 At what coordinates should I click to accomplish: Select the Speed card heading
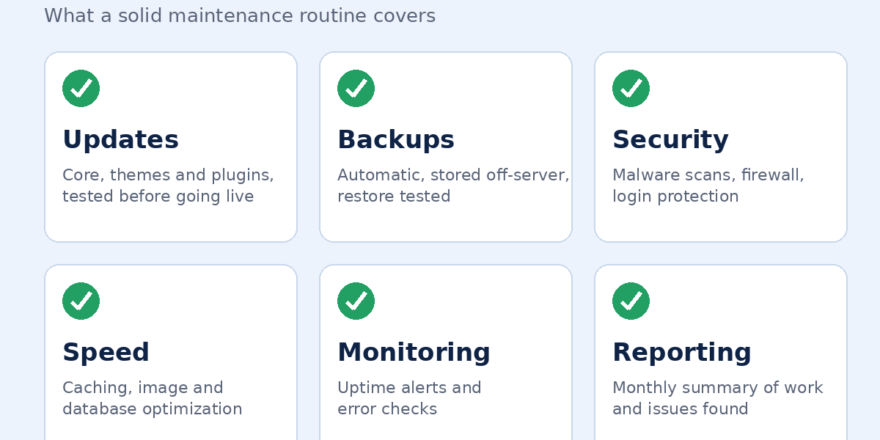[x=106, y=352]
